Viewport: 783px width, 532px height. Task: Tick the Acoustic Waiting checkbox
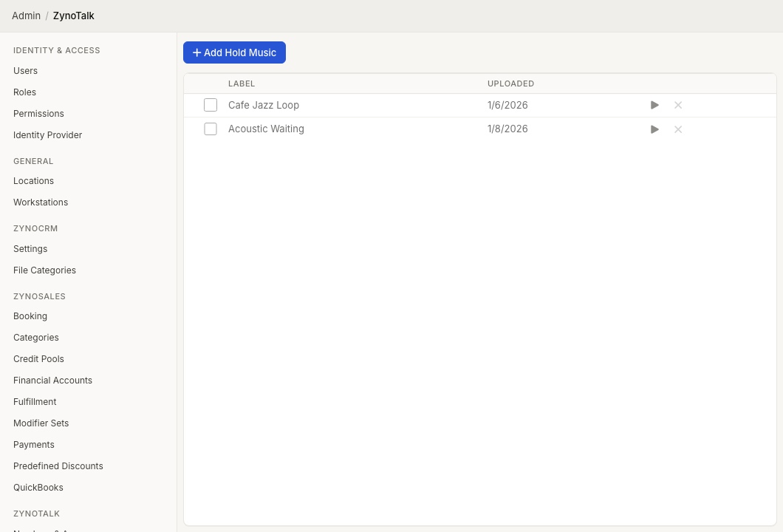211,129
